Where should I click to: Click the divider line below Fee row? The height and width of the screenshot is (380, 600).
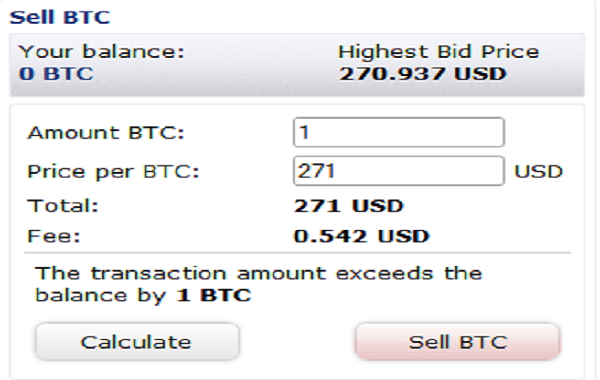point(297,253)
